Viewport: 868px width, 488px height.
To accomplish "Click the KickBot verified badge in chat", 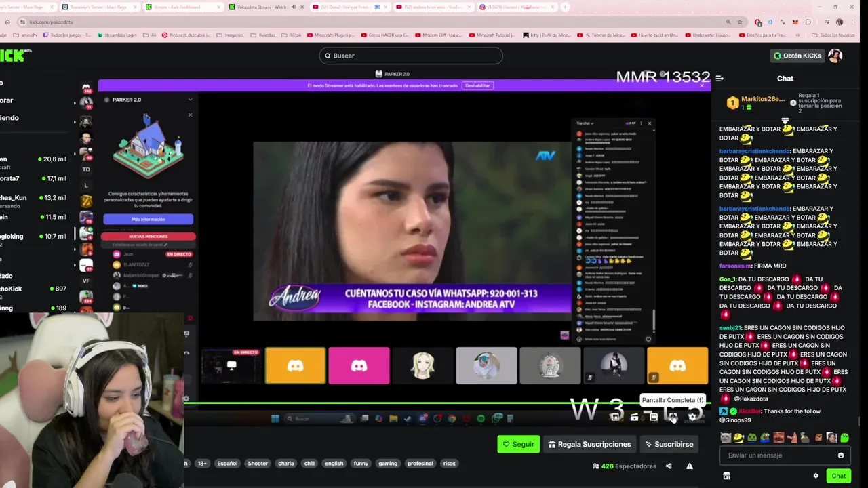I will pos(733,411).
